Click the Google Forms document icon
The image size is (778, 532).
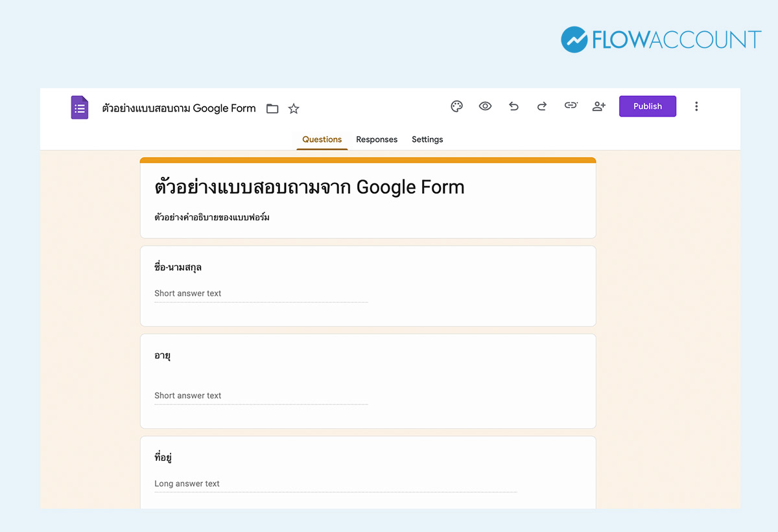coord(79,107)
